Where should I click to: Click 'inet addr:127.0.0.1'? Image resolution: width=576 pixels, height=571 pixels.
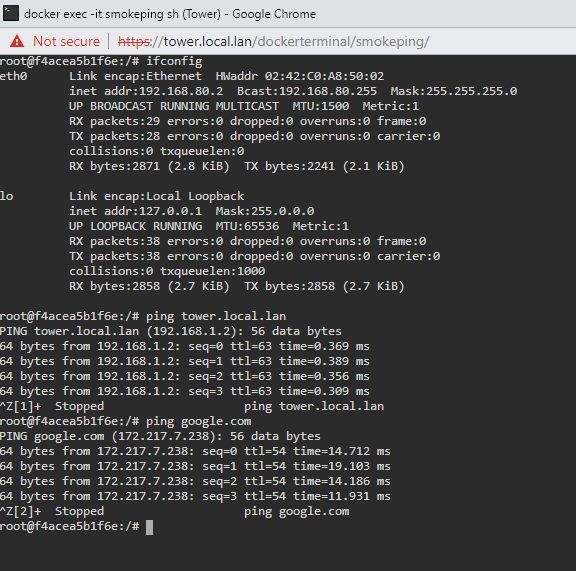[136, 211]
